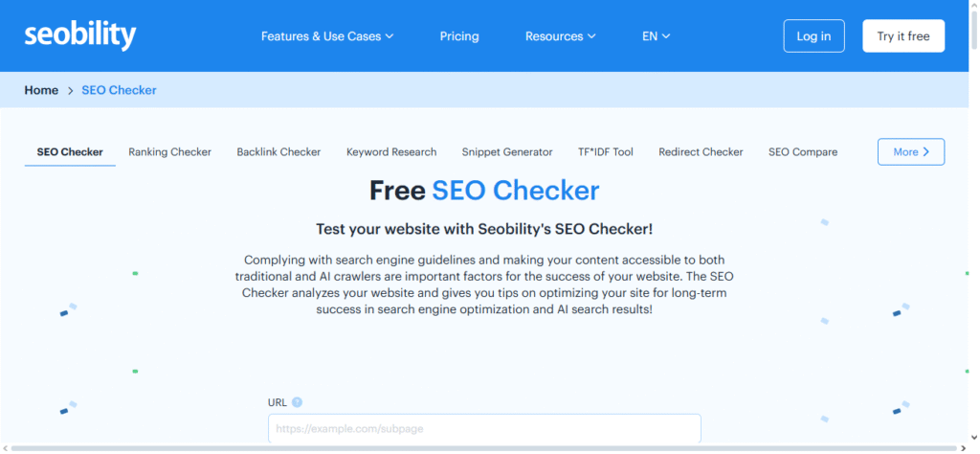980x454 pixels.
Task: Go to Home breadcrumb link
Action: pos(41,91)
